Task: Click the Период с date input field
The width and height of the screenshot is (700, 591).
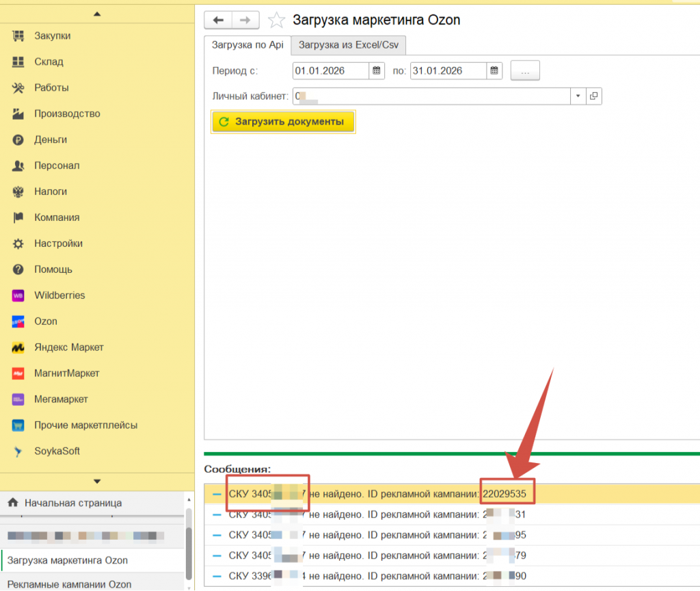Action: click(x=331, y=70)
